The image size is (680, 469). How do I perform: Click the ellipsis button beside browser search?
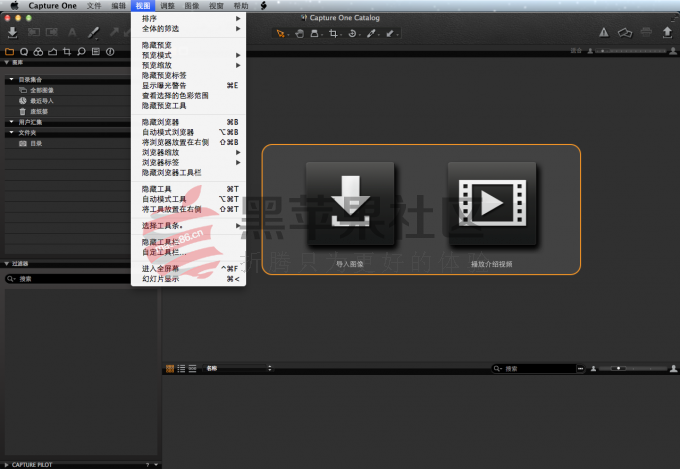pos(580,368)
